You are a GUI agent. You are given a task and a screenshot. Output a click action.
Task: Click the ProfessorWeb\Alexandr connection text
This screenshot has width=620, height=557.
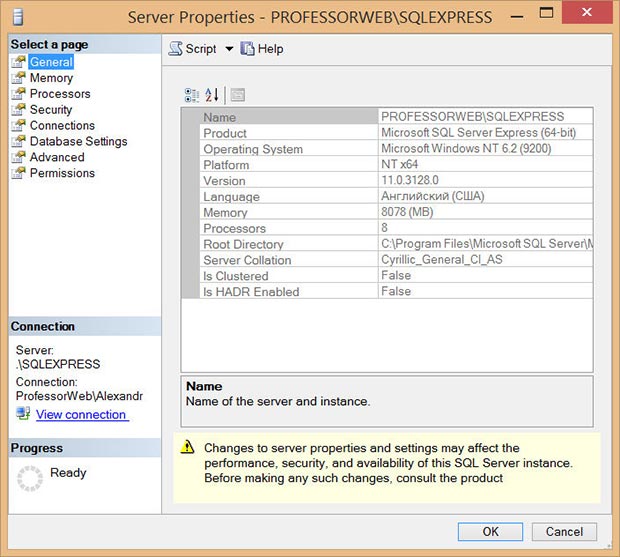(x=79, y=396)
